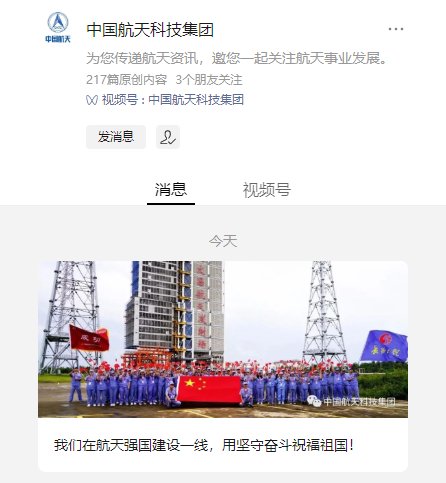446x483 pixels.
Task: Click the 今天 date label
Action: pyautogui.click(x=223, y=241)
